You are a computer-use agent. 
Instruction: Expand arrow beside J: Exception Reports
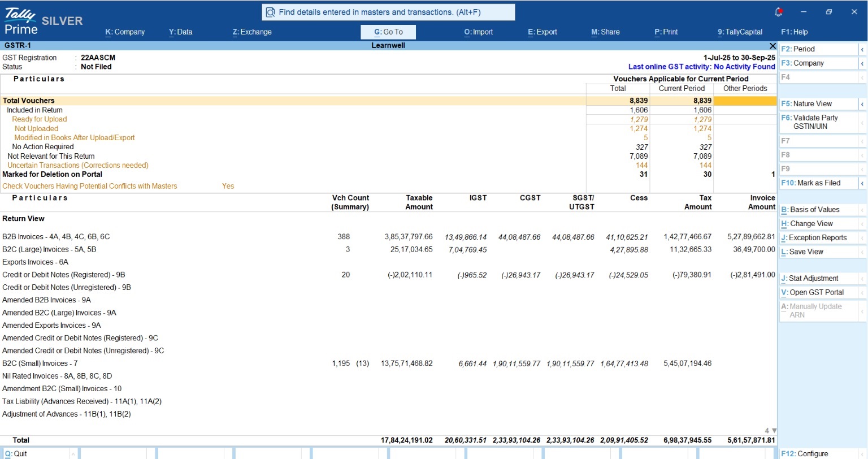(x=862, y=238)
